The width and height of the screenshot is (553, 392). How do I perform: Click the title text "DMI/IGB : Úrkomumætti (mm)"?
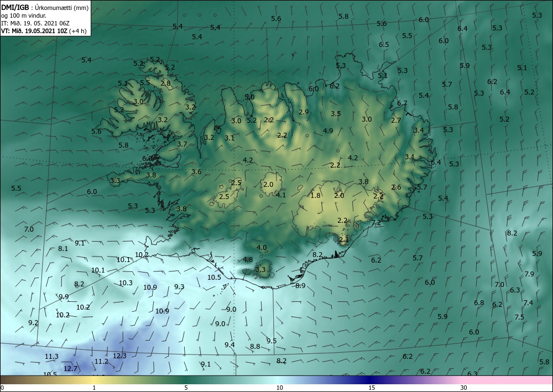(45, 7)
